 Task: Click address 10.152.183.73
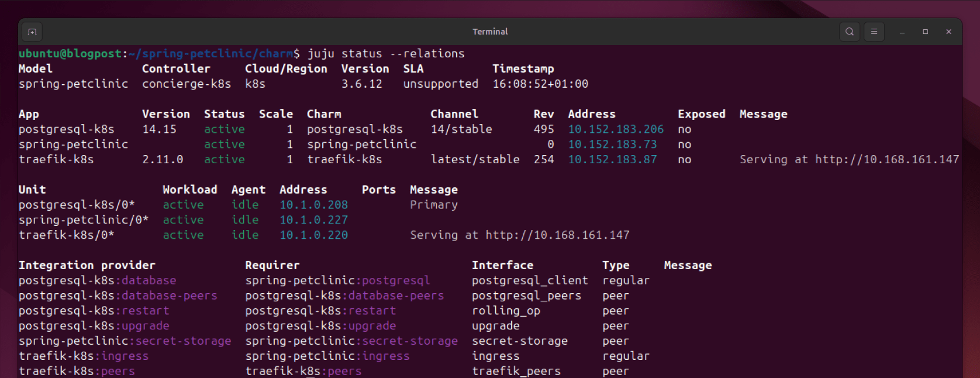(613, 145)
